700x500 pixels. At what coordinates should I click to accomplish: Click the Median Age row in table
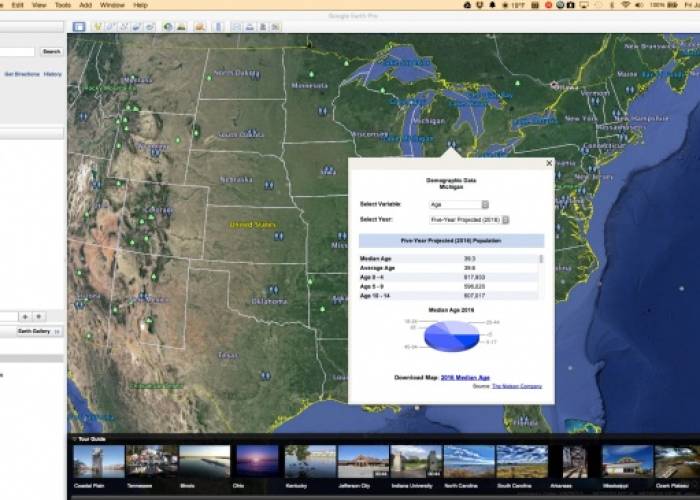(449, 258)
